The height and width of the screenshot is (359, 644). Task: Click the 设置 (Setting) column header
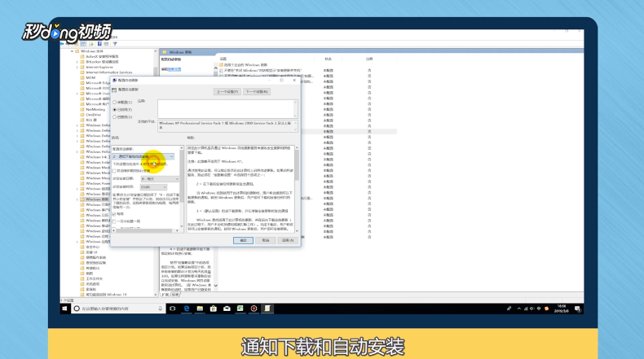[223, 59]
